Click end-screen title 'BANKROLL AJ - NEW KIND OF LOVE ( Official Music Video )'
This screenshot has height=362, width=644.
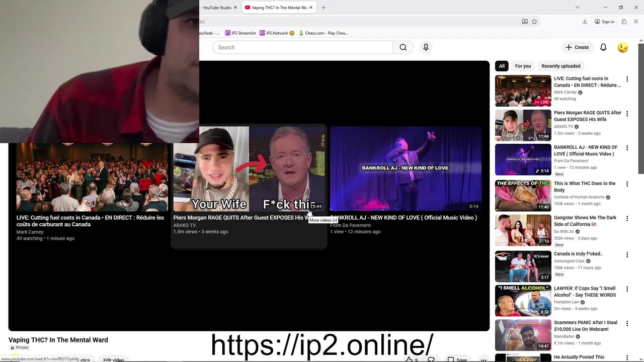404,218
